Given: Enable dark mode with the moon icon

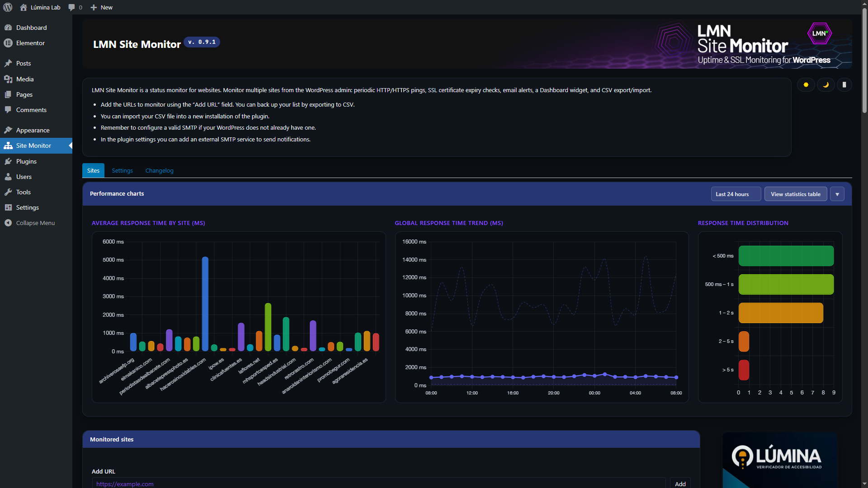Looking at the screenshot, I should (x=826, y=84).
